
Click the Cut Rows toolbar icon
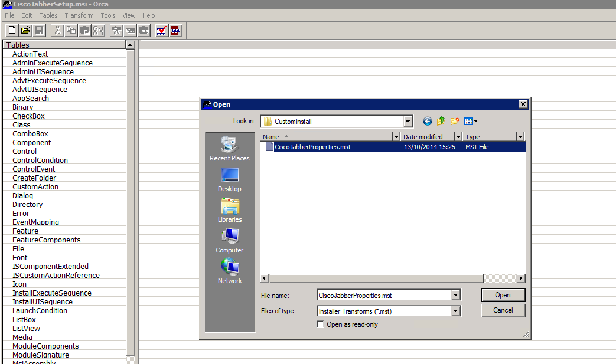coord(117,30)
